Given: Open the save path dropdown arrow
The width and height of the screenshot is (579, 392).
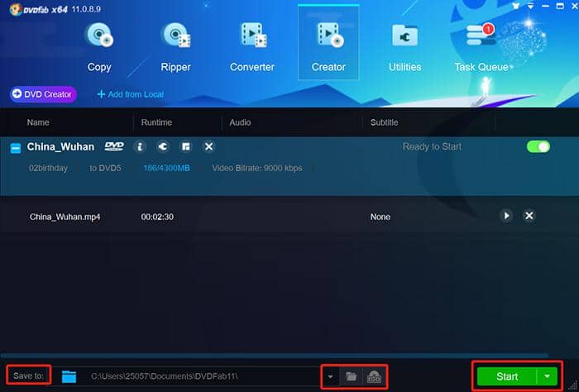Looking at the screenshot, I should [330, 377].
